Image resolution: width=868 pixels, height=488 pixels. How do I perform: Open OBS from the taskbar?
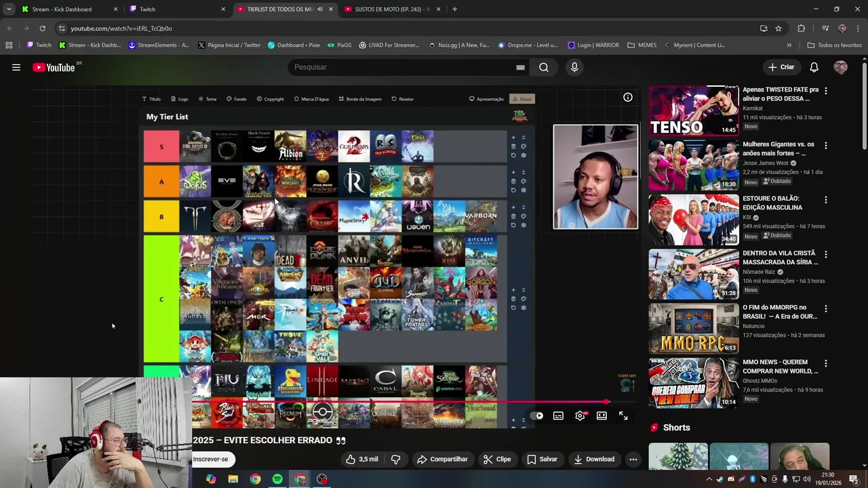tap(321, 479)
